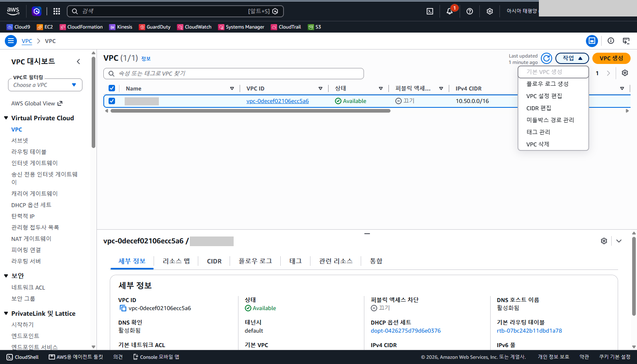637x364 pixels.
Task: Open the help question mark icon
Action: (x=470, y=11)
